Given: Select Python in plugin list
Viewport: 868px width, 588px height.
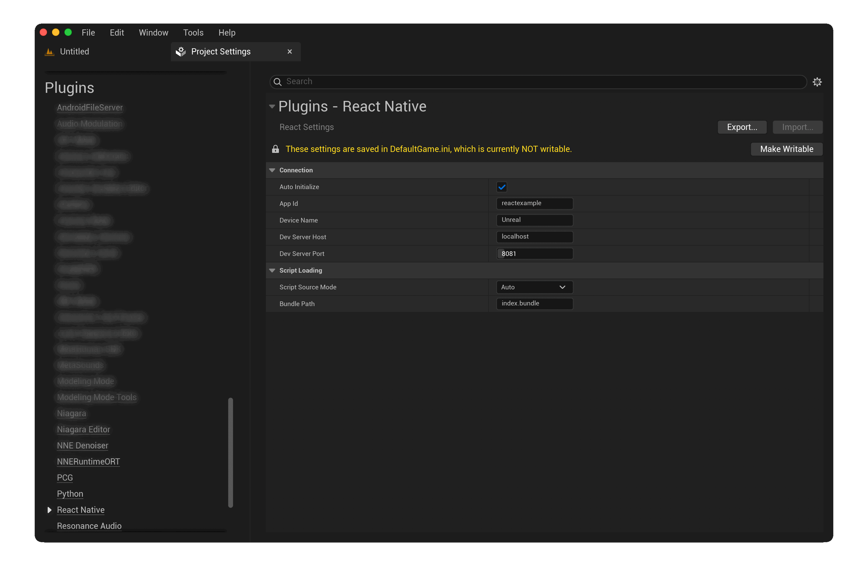Looking at the screenshot, I should coord(70,494).
